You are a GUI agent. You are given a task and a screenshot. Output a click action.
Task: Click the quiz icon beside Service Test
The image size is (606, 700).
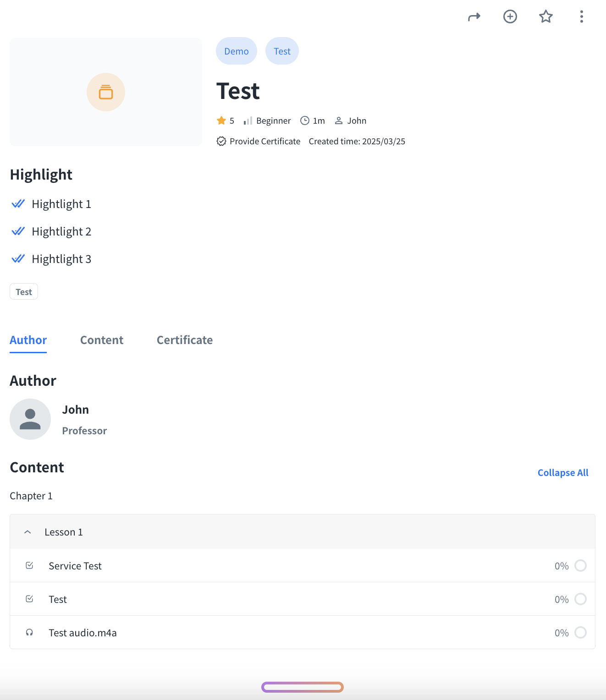[29, 566]
